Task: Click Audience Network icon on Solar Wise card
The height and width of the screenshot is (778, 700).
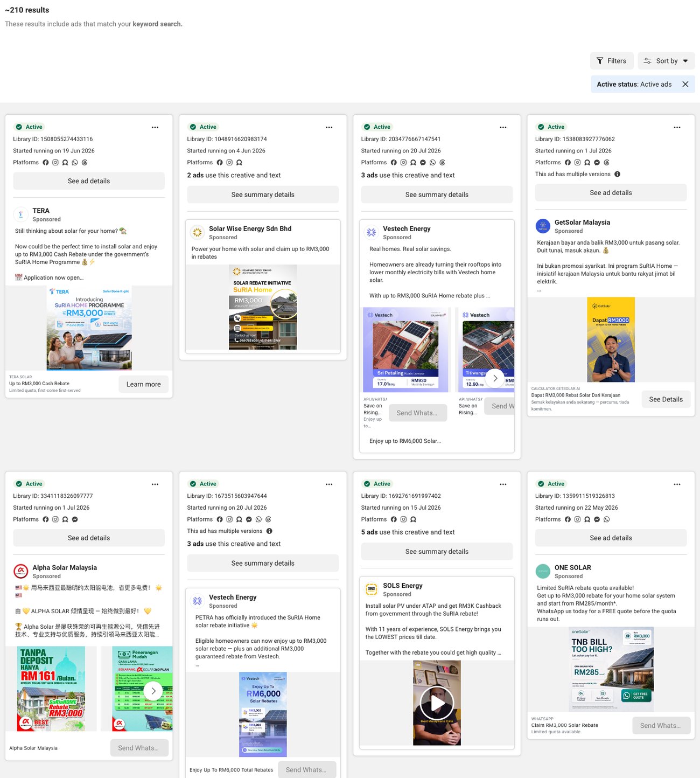Action: (239, 162)
